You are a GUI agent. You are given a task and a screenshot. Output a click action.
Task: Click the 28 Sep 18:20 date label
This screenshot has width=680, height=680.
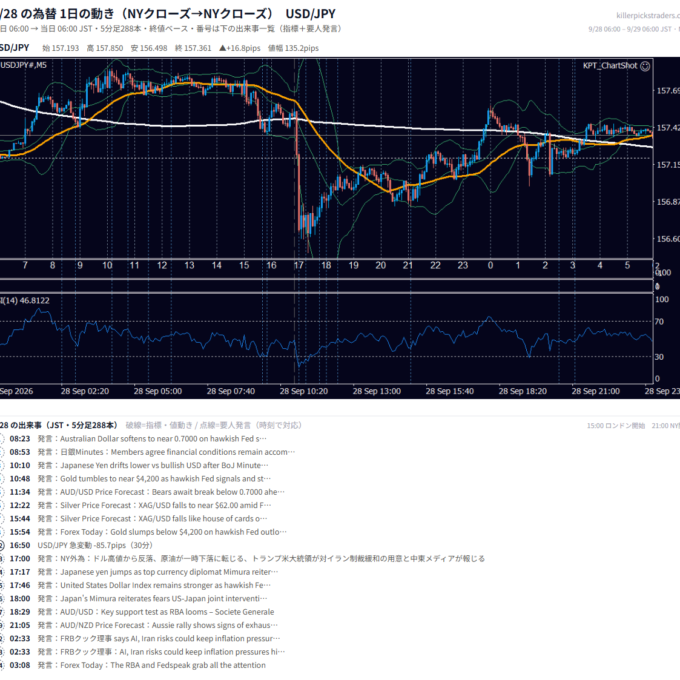tap(523, 391)
